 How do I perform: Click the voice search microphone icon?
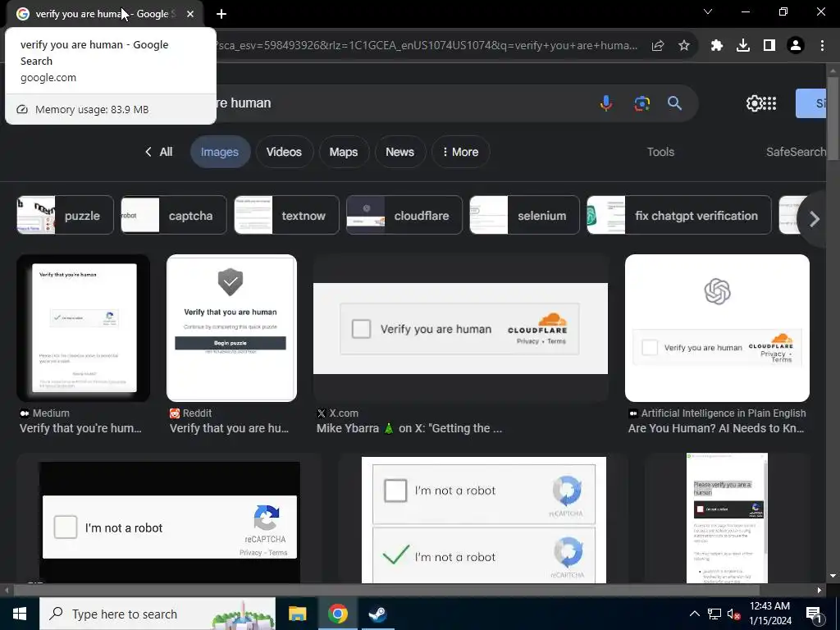point(606,103)
